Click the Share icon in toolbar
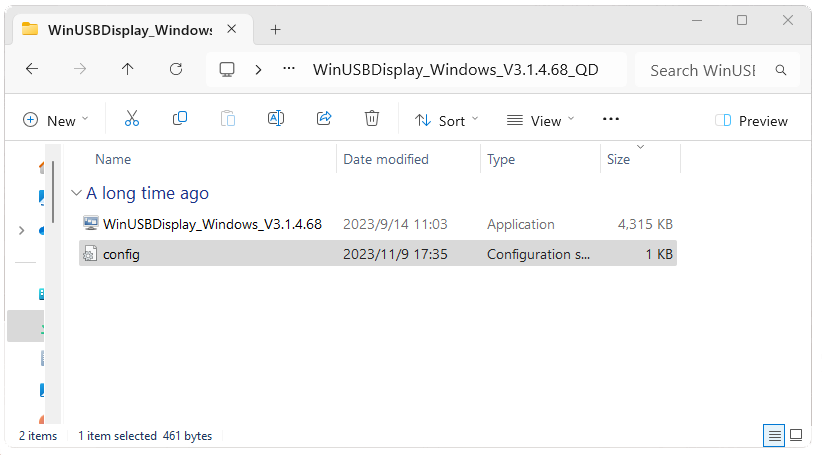 [x=324, y=119]
